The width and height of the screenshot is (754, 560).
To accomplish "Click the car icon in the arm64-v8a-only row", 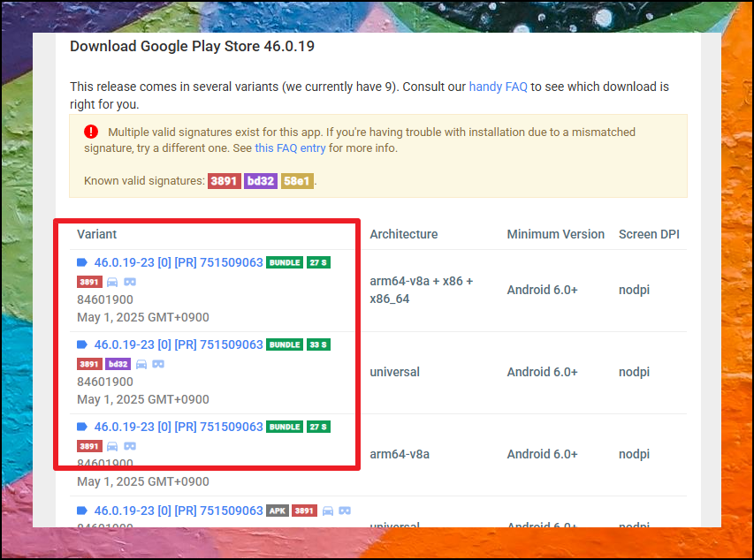I will click(x=112, y=447).
